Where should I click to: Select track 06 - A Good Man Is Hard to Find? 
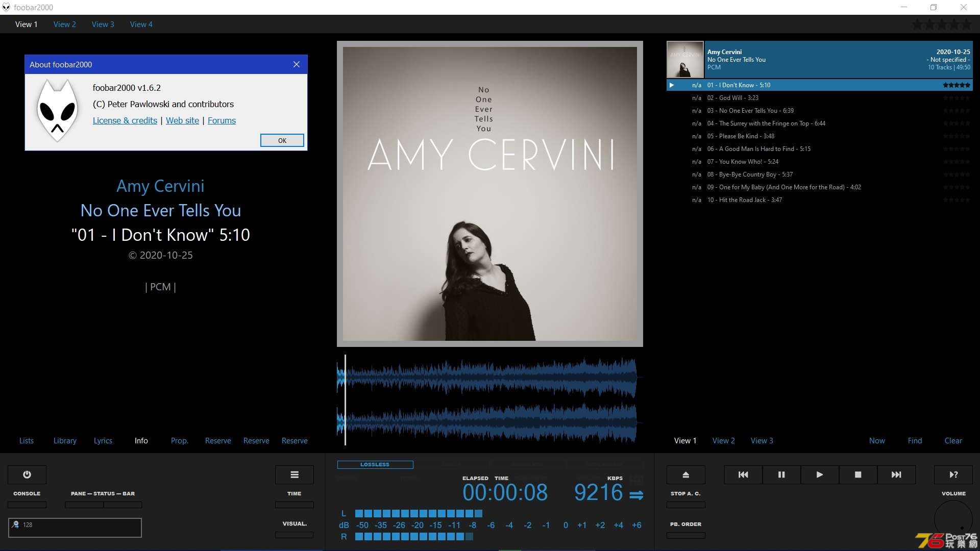click(820, 149)
